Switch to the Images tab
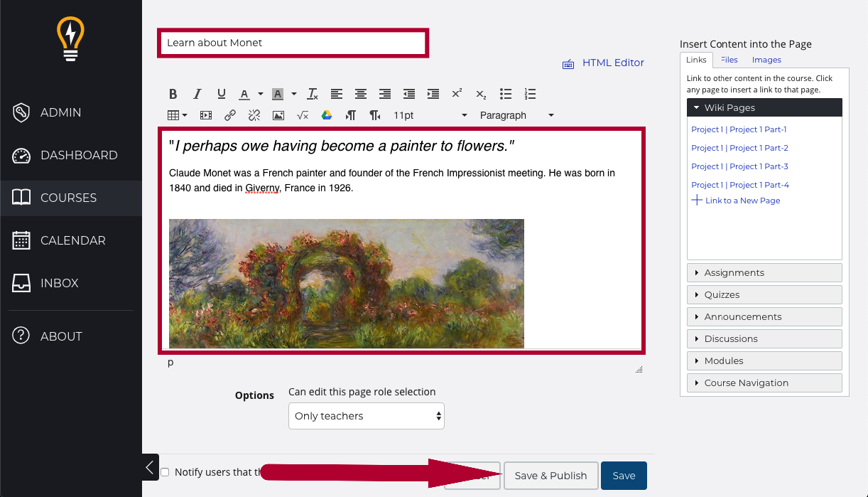The height and width of the screenshot is (497, 868). point(766,60)
